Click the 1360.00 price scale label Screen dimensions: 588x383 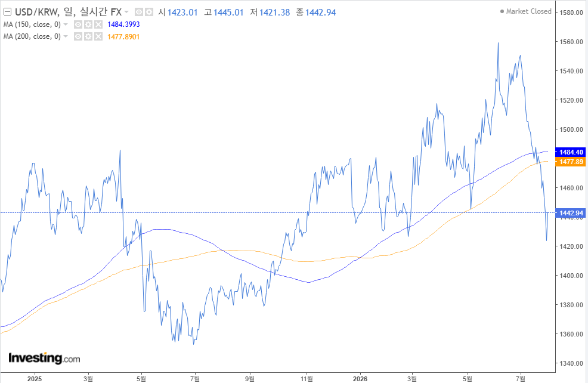(x=571, y=334)
